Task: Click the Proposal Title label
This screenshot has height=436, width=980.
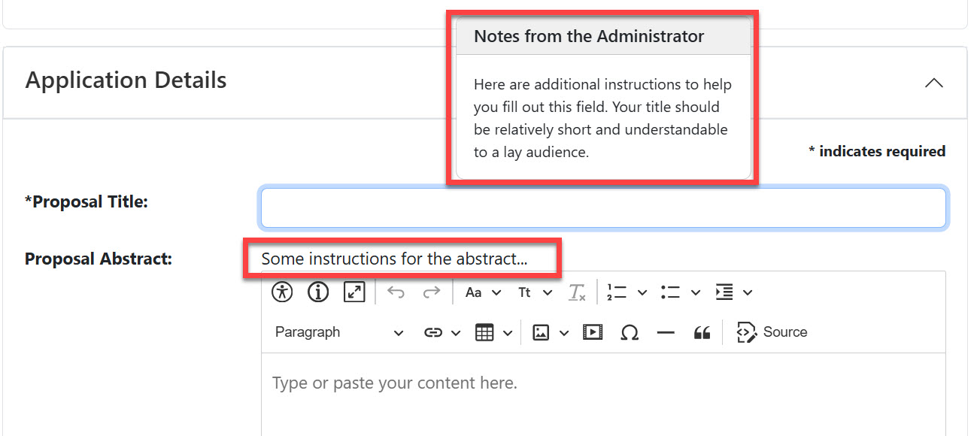Action: coord(86,202)
